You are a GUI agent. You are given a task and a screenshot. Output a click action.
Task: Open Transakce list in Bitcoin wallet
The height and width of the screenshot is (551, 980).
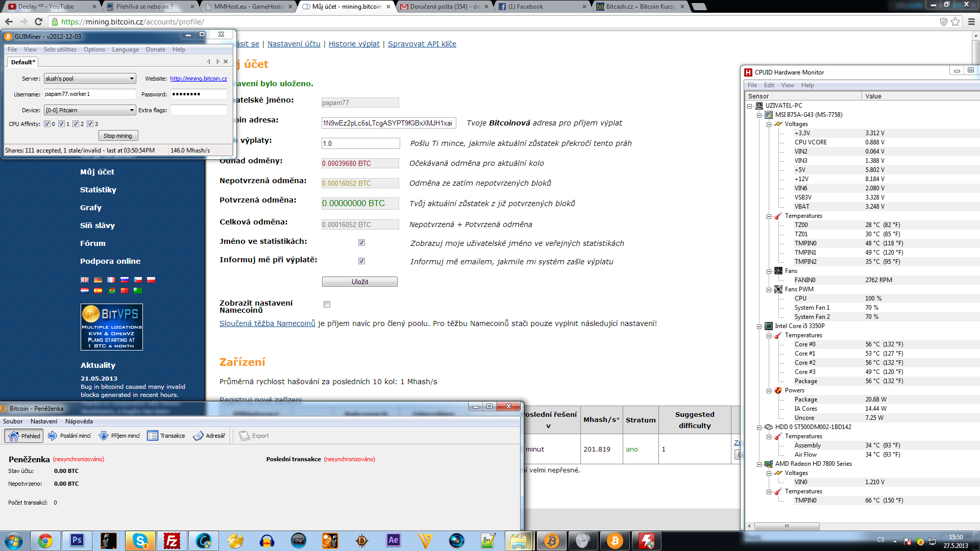[166, 436]
